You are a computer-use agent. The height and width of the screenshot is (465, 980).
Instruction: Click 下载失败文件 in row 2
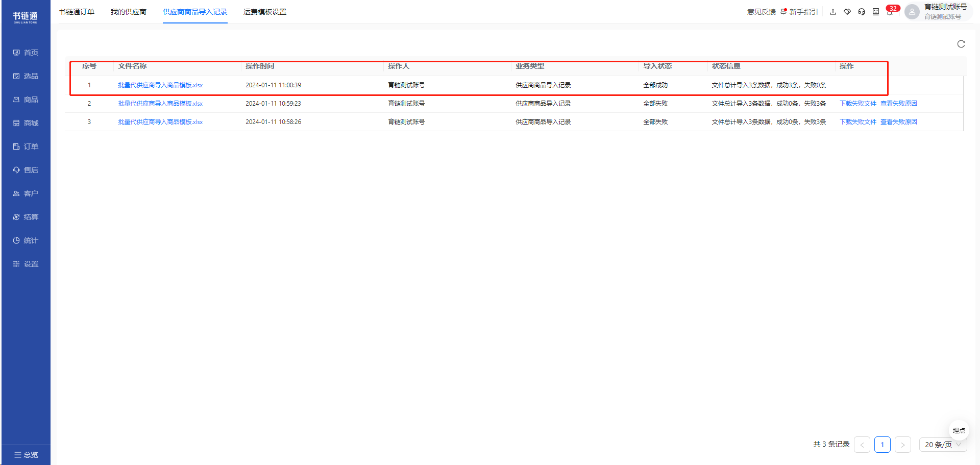click(x=858, y=104)
